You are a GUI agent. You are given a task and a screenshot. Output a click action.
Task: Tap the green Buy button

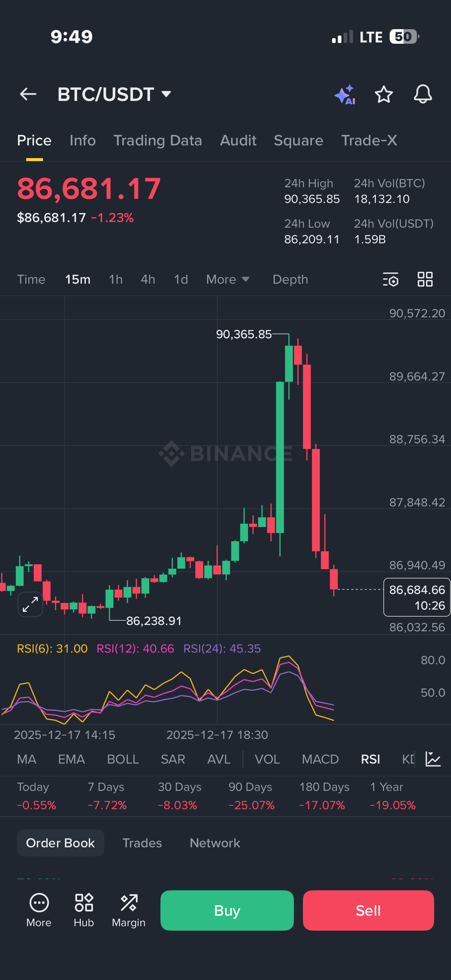pos(227,910)
